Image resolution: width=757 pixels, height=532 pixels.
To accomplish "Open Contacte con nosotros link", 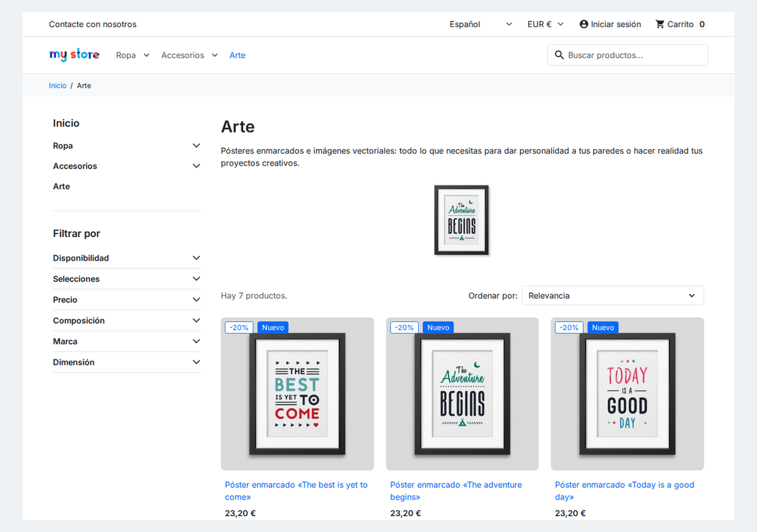I will point(93,24).
